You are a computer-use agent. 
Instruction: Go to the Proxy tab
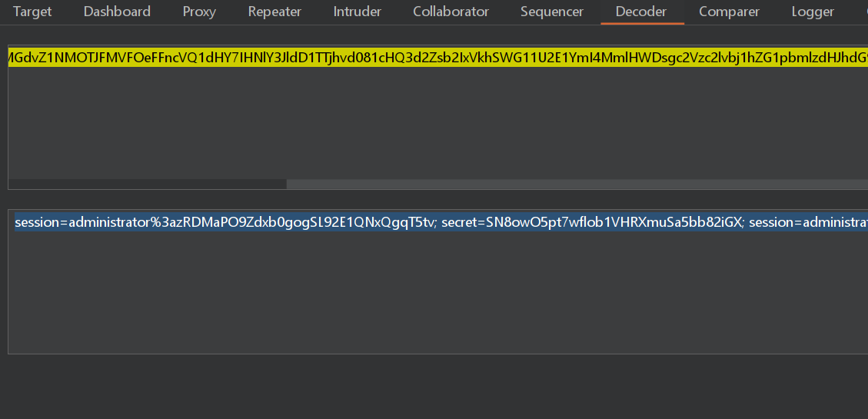click(199, 12)
